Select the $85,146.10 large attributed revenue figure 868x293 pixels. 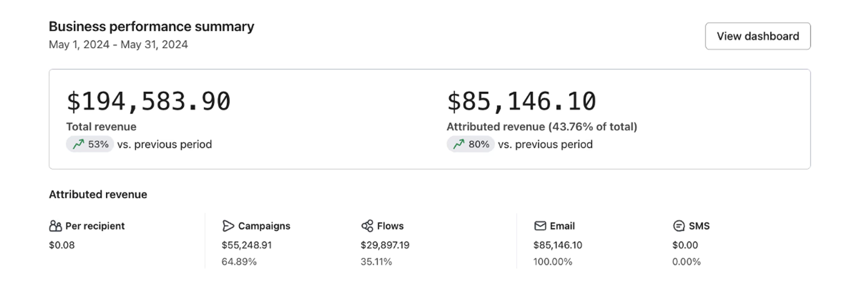(521, 102)
